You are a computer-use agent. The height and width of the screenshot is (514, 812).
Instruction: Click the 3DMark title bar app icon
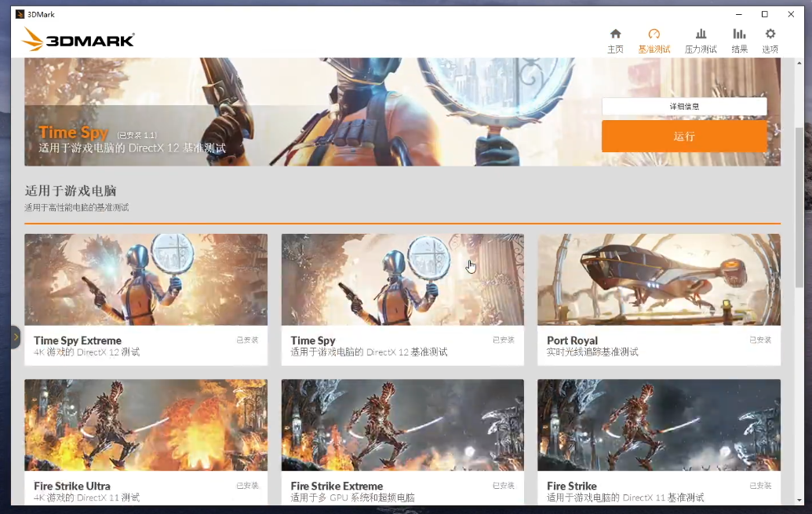click(x=20, y=14)
